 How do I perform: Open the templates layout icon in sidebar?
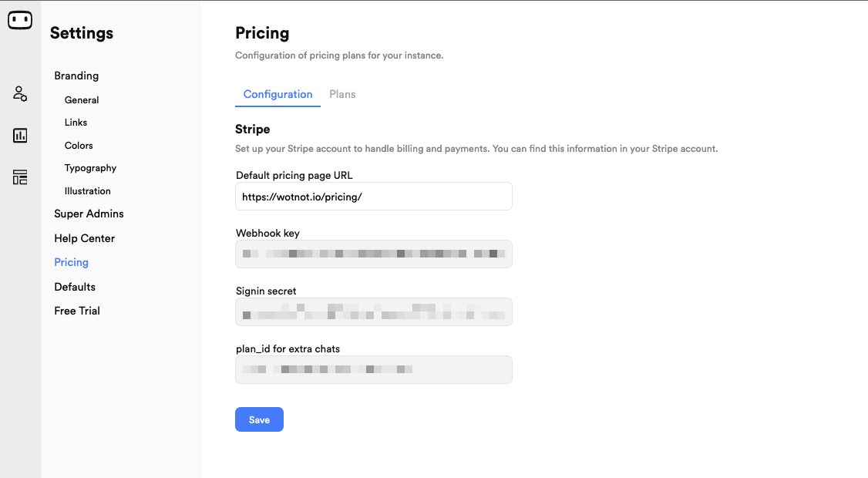click(x=20, y=177)
